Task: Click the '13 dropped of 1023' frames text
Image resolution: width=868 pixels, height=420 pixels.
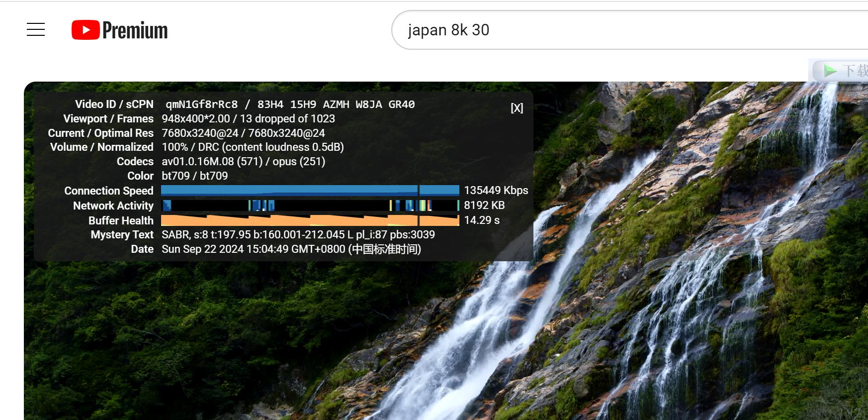Action: click(x=287, y=119)
